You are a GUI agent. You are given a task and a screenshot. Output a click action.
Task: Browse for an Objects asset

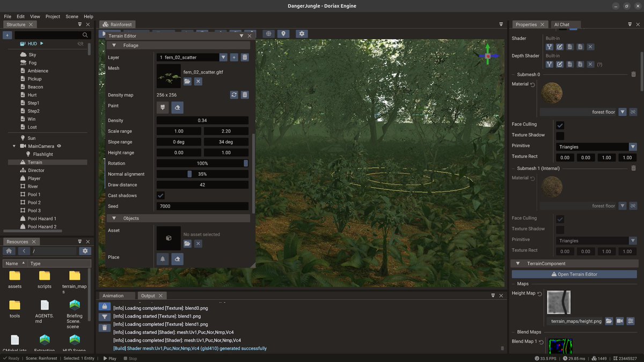[187, 243]
